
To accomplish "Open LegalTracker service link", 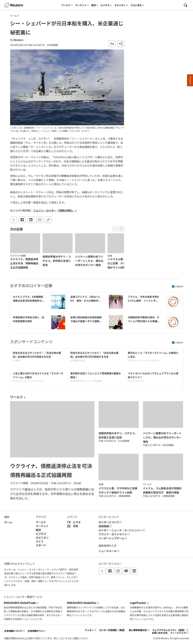I will (139, 603).
